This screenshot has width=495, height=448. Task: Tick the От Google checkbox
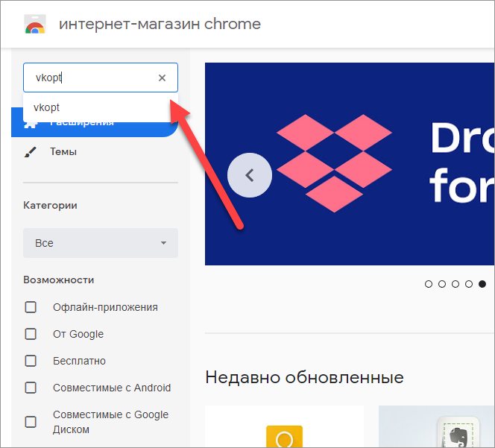31,334
